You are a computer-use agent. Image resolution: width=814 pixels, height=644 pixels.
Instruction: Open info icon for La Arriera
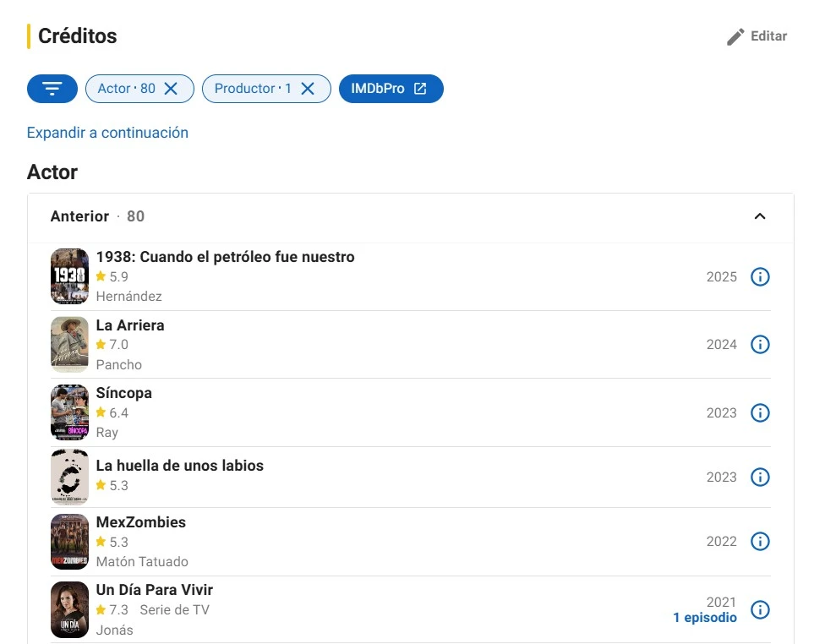760,345
